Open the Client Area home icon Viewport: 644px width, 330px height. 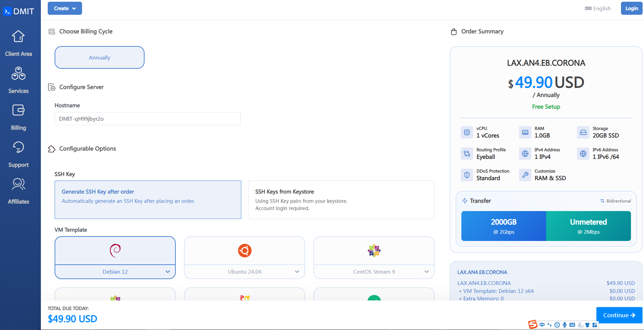18,36
